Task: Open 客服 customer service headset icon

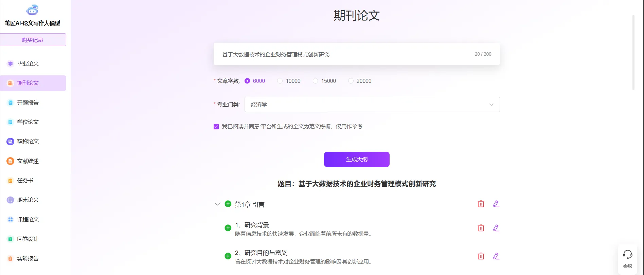Action: (x=627, y=255)
